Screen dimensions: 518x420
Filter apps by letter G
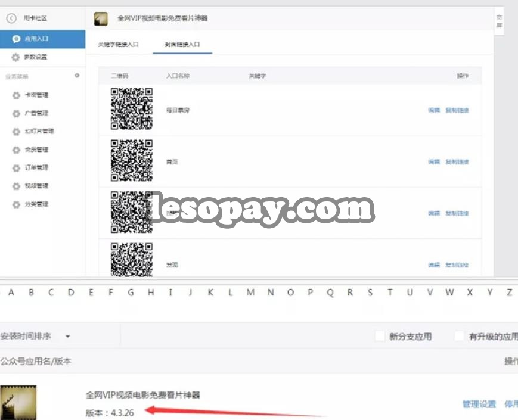click(x=131, y=293)
